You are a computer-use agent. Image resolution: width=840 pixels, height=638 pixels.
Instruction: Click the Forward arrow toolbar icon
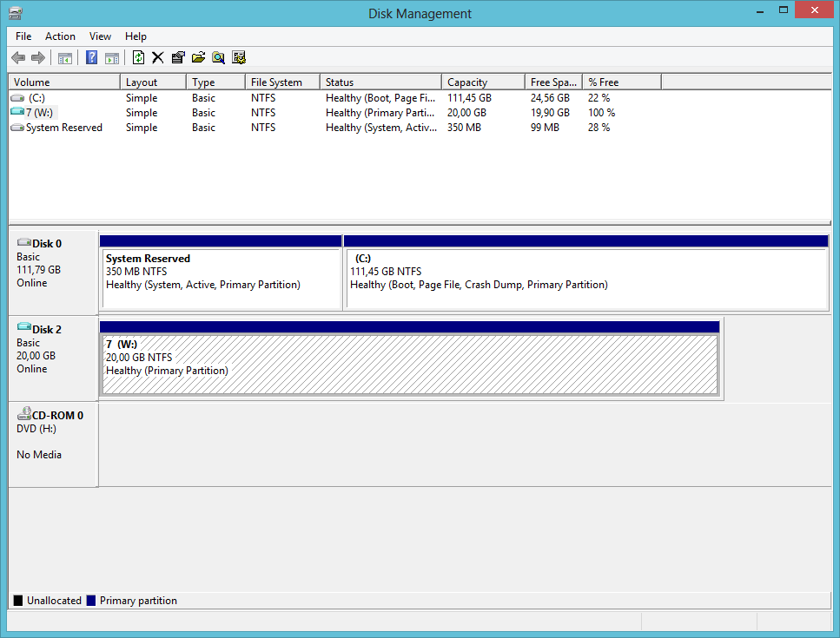pyautogui.click(x=37, y=58)
